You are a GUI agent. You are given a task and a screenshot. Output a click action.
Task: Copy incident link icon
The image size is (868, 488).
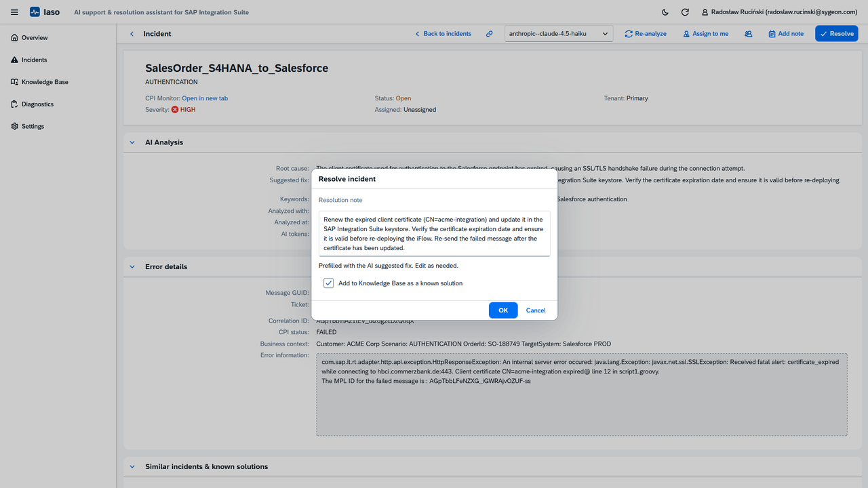[x=489, y=34]
